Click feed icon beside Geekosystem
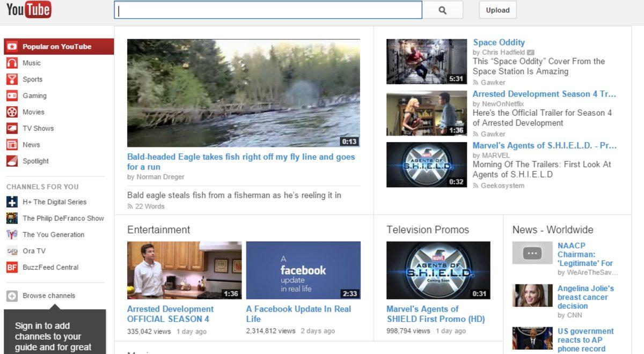644x354 pixels. pos(475,186)
